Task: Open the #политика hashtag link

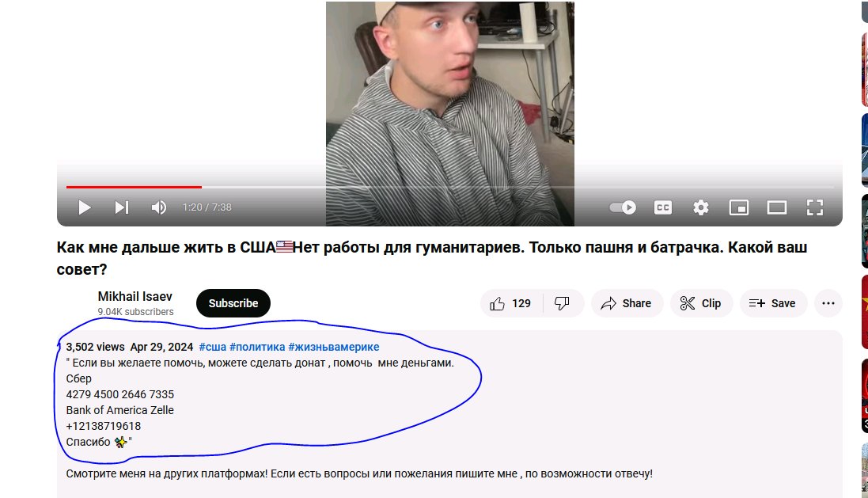Action: coord(257,347)
